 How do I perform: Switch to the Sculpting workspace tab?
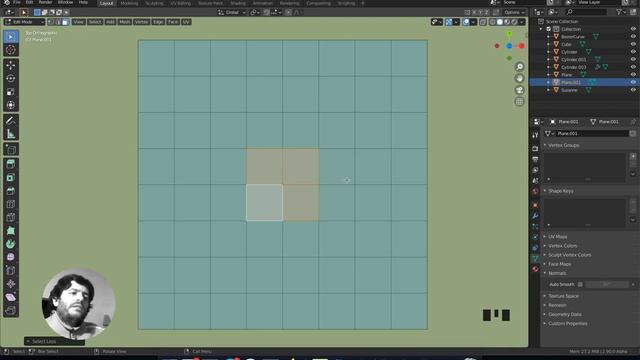154,3
